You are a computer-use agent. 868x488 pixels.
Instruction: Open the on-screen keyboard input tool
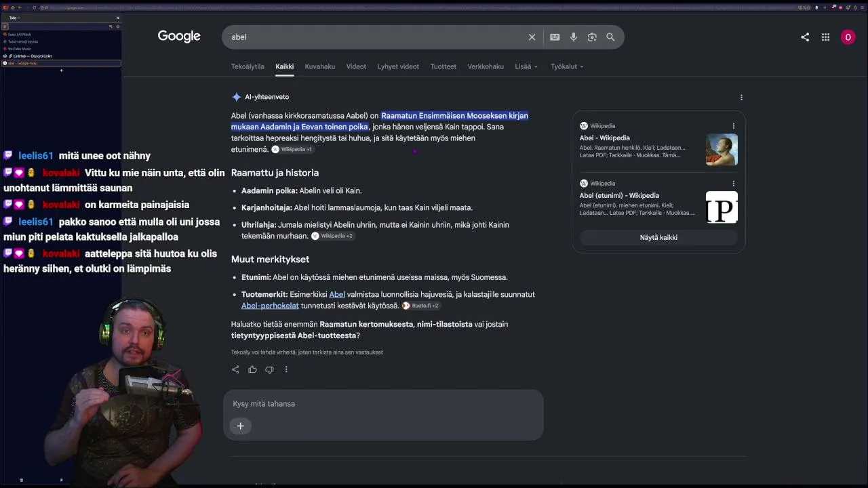click(x=555, y=37)
